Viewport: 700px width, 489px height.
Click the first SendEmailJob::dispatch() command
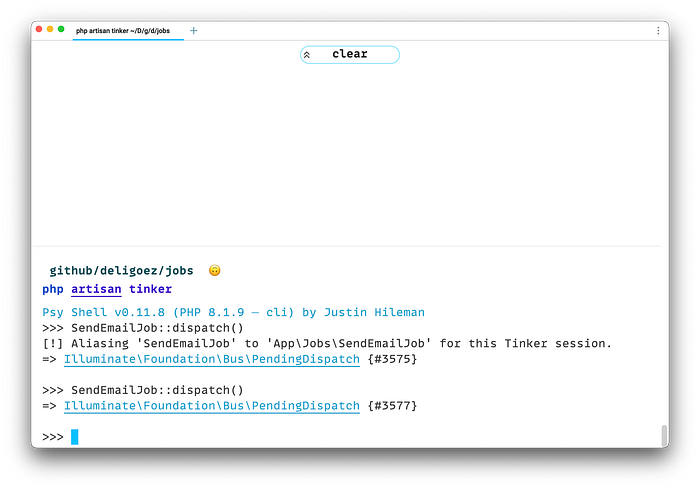[x=157, y=328]
